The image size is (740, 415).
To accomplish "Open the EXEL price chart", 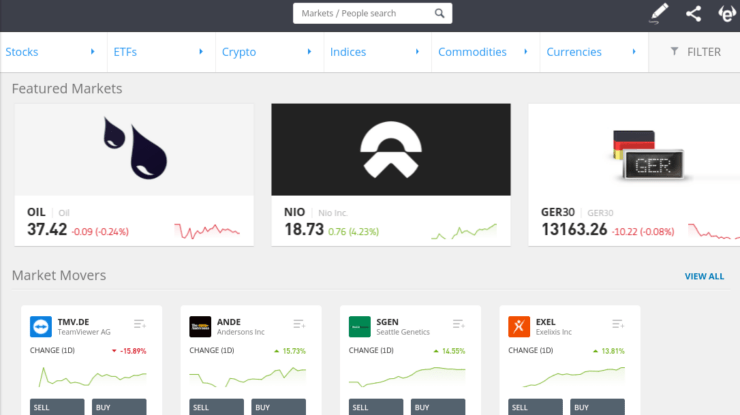I will 566,377.
